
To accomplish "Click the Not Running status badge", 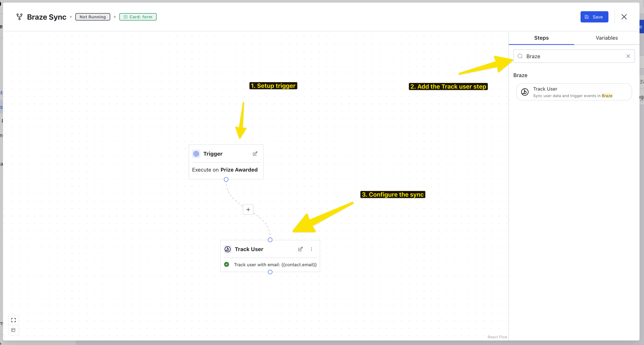I will click(92, 17).
